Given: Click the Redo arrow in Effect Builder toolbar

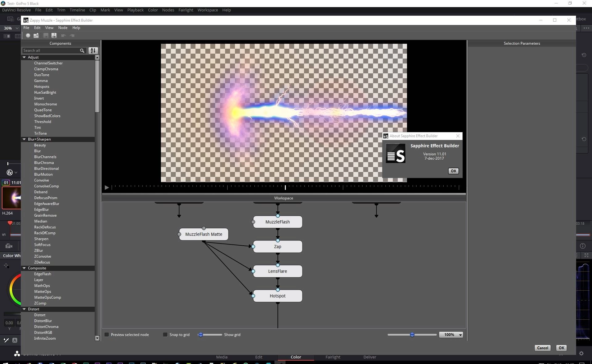Looking at the screenshot, I should click(x=72, y=35).
